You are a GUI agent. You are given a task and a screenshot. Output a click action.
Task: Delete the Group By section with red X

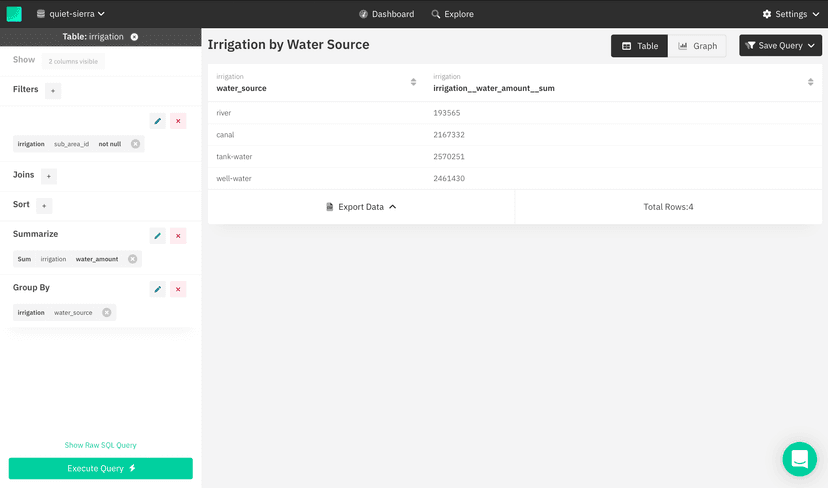tap(178, 289)
